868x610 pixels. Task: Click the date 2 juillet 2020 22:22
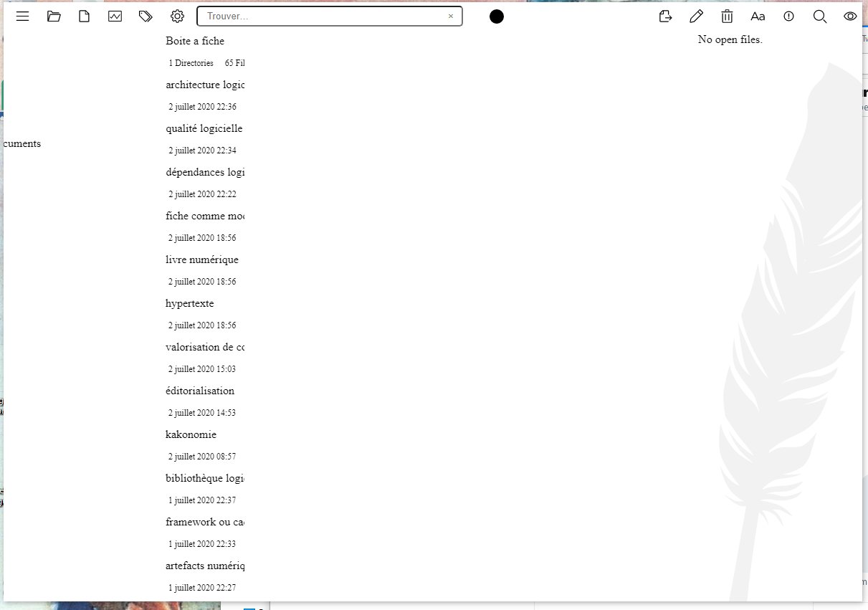(203, 194)
